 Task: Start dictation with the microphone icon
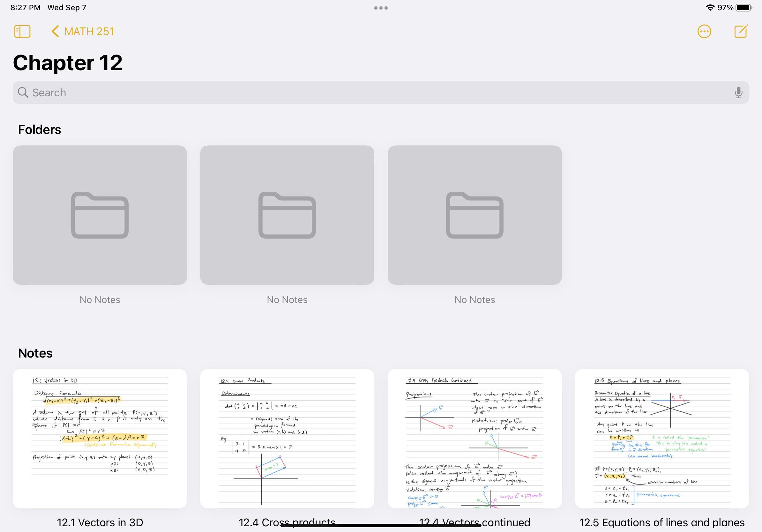point(738,92)
